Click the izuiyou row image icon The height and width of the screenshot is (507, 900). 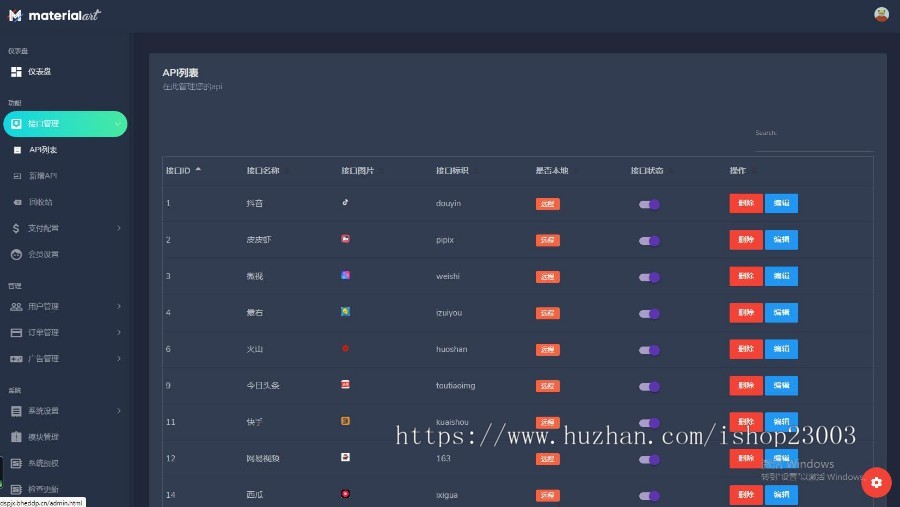(345, 312)
